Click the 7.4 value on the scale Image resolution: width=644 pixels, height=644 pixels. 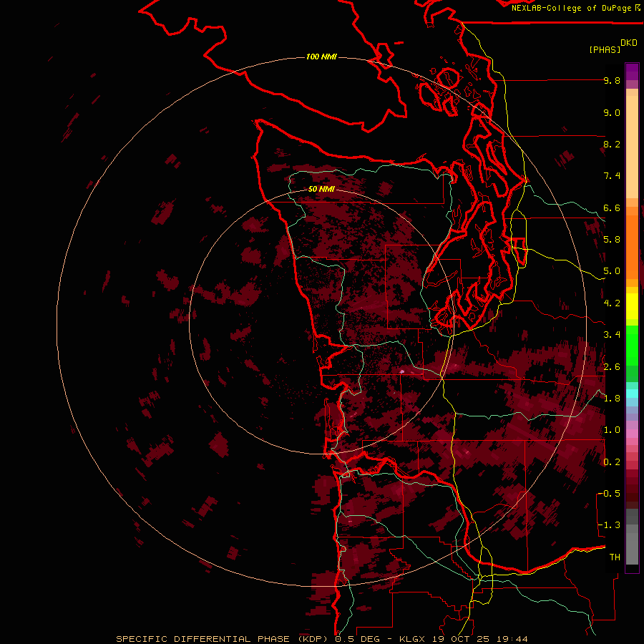pyautogui.click(x=612, y=176)
